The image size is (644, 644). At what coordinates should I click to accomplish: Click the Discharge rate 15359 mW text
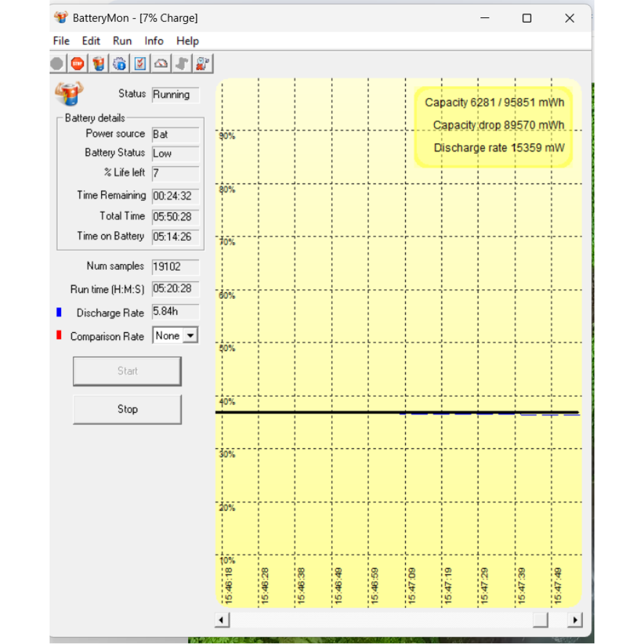click(499, 147)
